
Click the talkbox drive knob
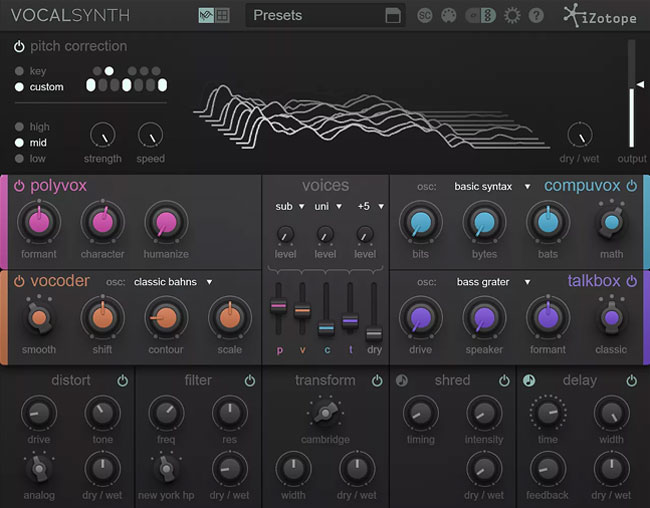click(x=421, y=318)
